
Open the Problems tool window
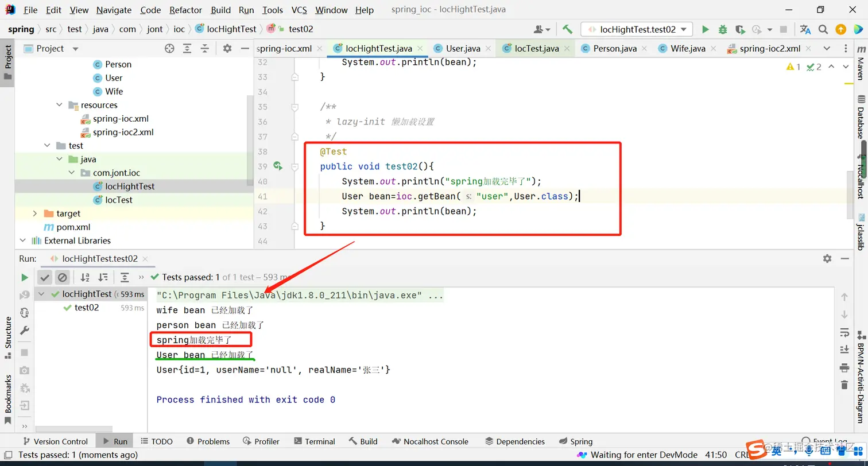tap(208, 441)
